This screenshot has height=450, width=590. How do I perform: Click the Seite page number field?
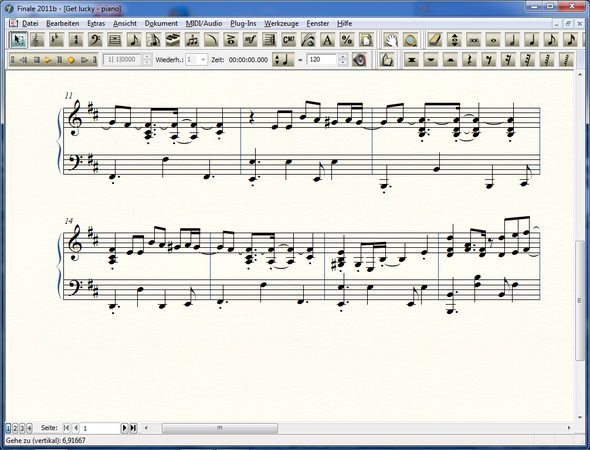(100, 428)
